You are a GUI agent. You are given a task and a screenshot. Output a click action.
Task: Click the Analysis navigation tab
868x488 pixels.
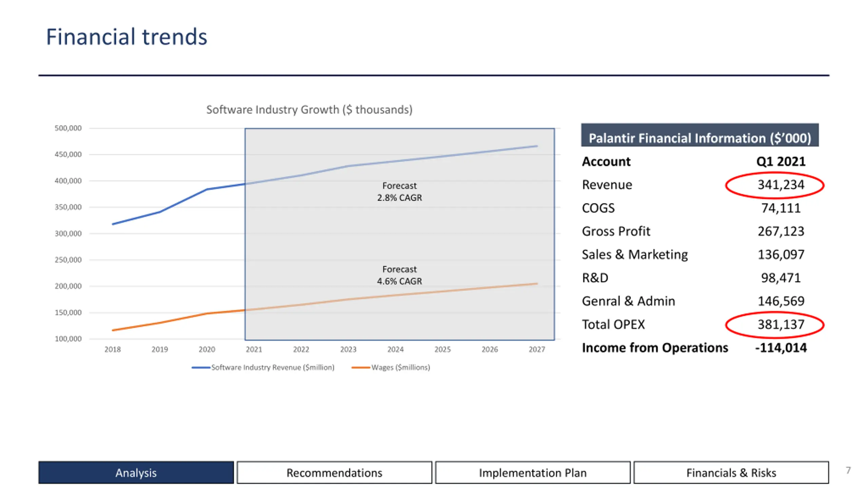click(x=136, y=472)
